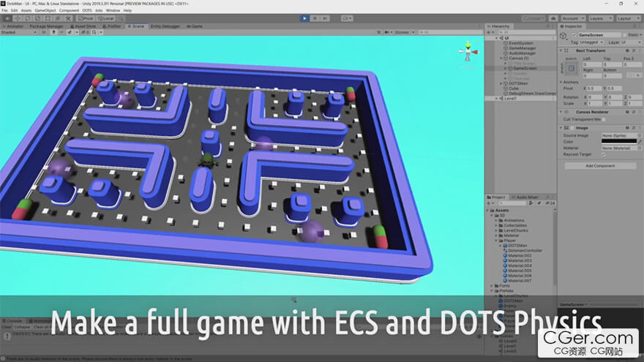Click the color eyedropper icon
The height and width of the screenshot is (362, 644).
(640, 142)
